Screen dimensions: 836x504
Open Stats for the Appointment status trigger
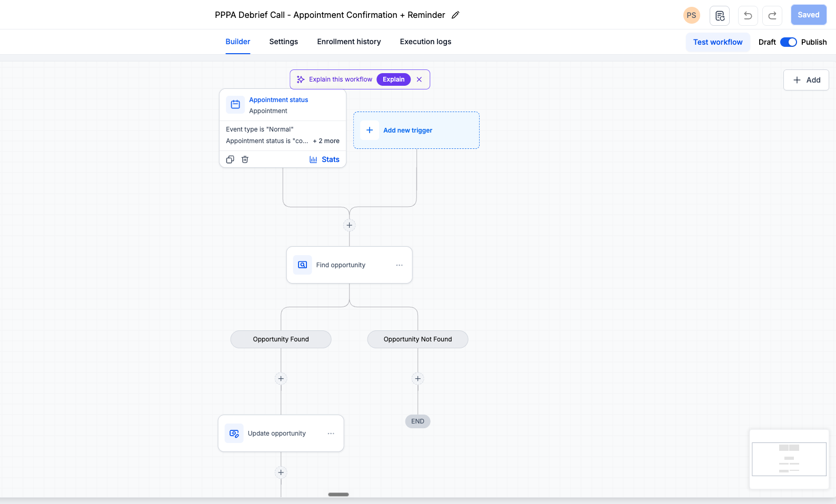click(324, 159)
